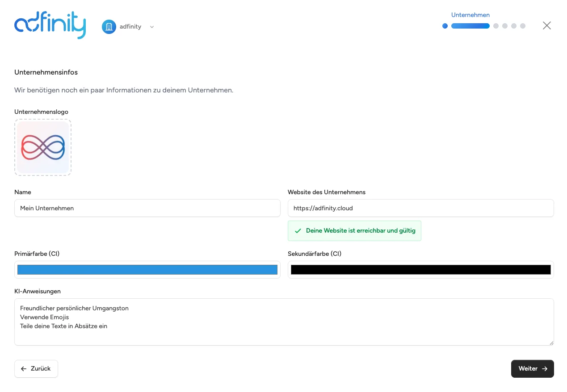Click the green checkmark validation icon
Image resolution: width=567 pixels, height=392 pixels.
[298, 231]
